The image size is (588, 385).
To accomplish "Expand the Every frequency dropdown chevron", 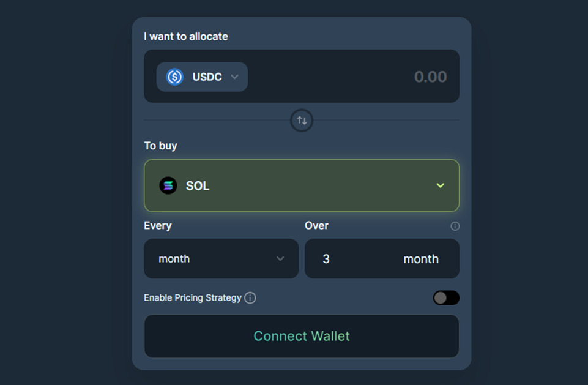I will point(280,259).
